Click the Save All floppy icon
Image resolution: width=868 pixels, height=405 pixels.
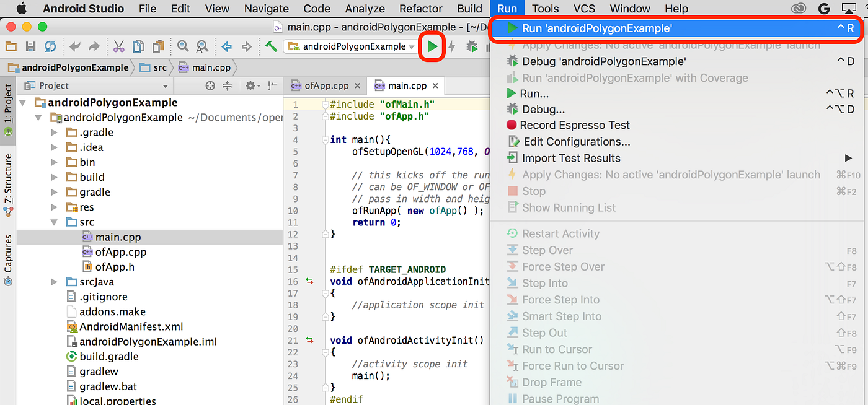30,46
